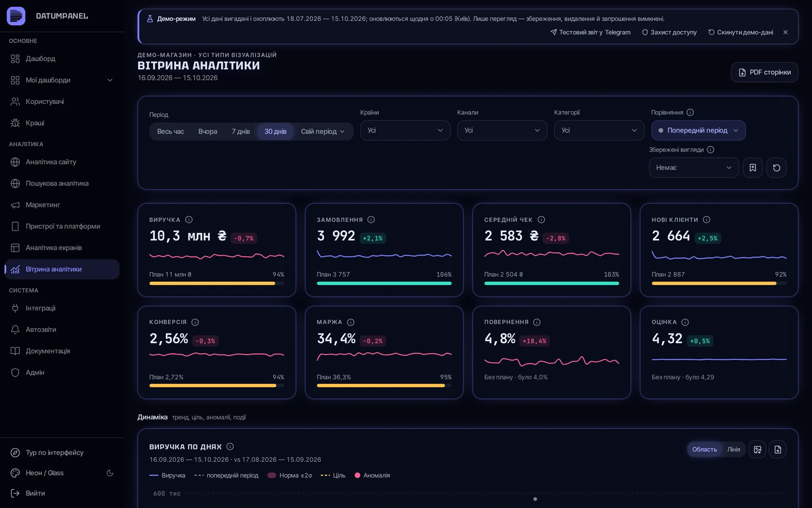Expand Мої дашборди submenu chevron
Viewport: 812px width, 508px height.
[110, 80]
